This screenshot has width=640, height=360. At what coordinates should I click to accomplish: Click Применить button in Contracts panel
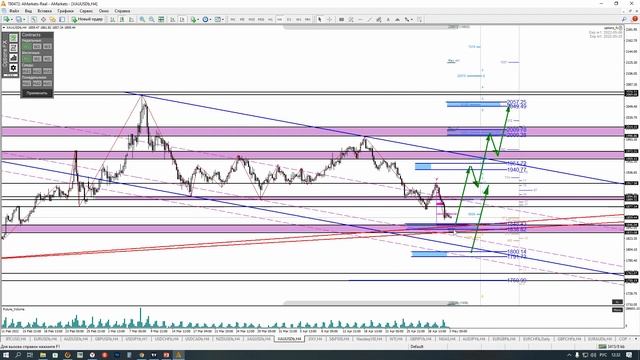[x=37, y=93]
